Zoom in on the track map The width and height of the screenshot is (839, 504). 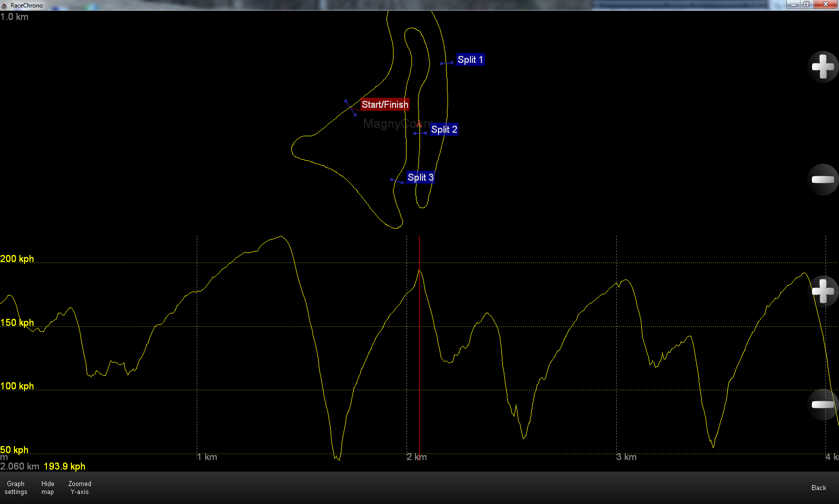click(x=823, y=67)
